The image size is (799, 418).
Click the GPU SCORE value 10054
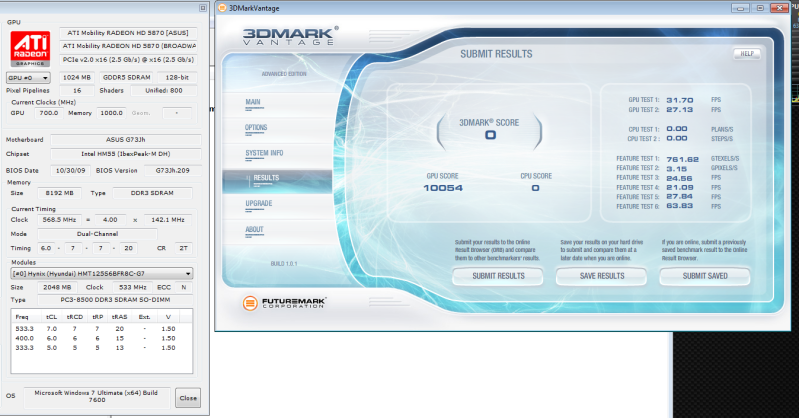point(443,188)
